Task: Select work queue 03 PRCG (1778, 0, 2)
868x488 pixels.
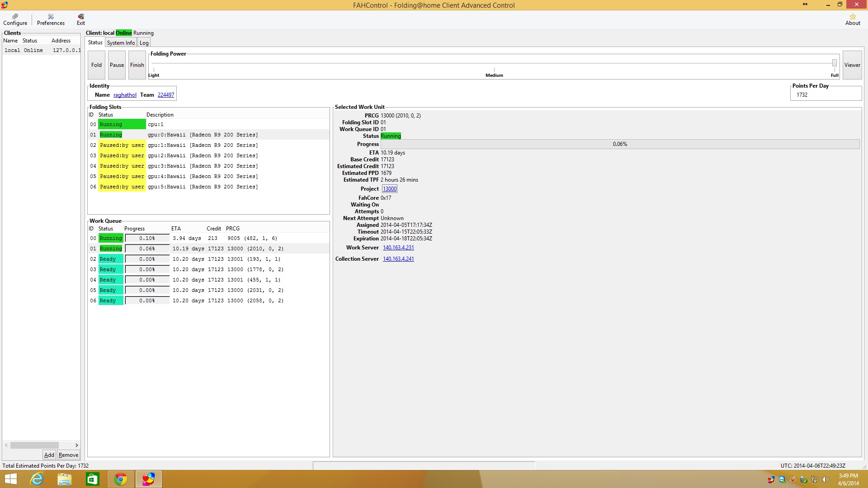Action: click(208, 269)
